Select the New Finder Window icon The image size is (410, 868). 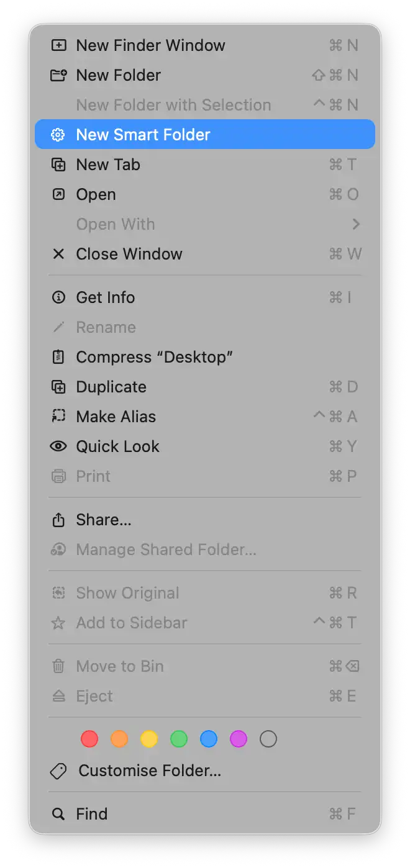[x=58, y=45]
